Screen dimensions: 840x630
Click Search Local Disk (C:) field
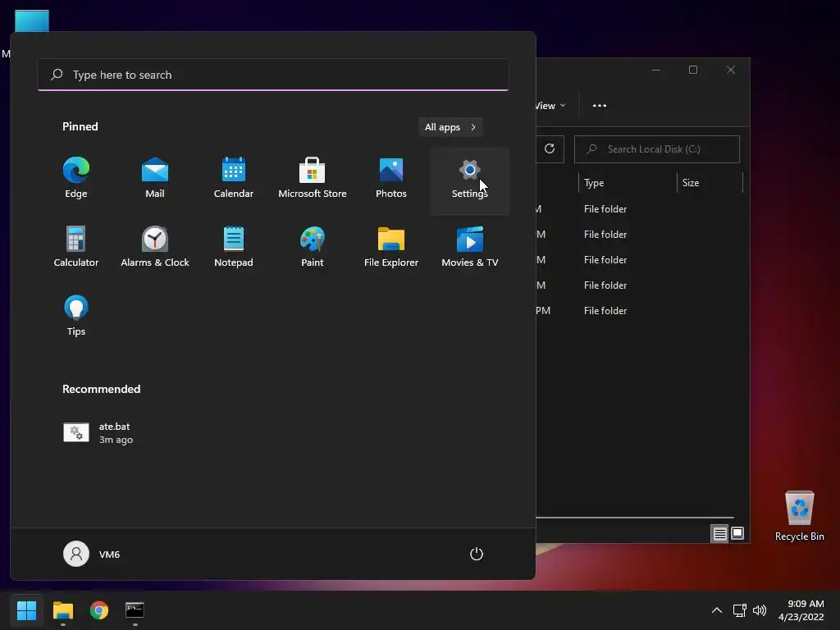[657, 149]
